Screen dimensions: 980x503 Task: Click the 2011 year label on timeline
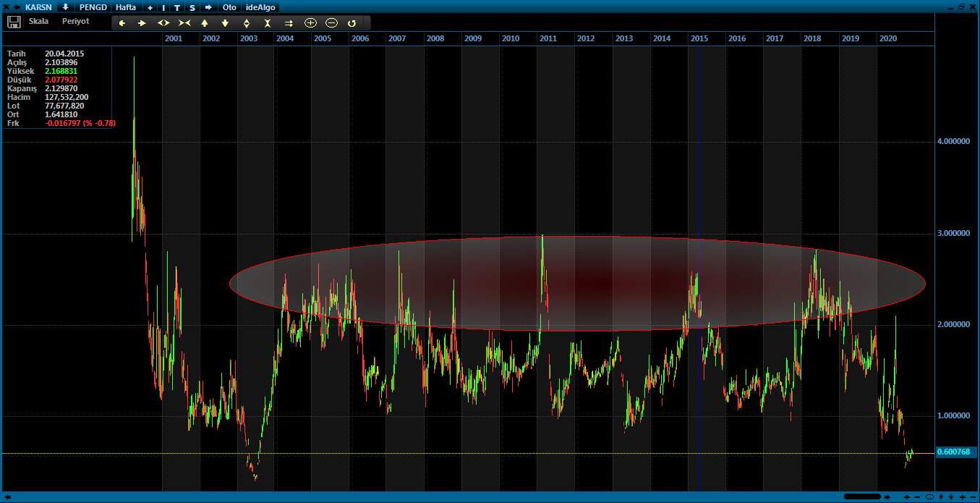[548, 38]
